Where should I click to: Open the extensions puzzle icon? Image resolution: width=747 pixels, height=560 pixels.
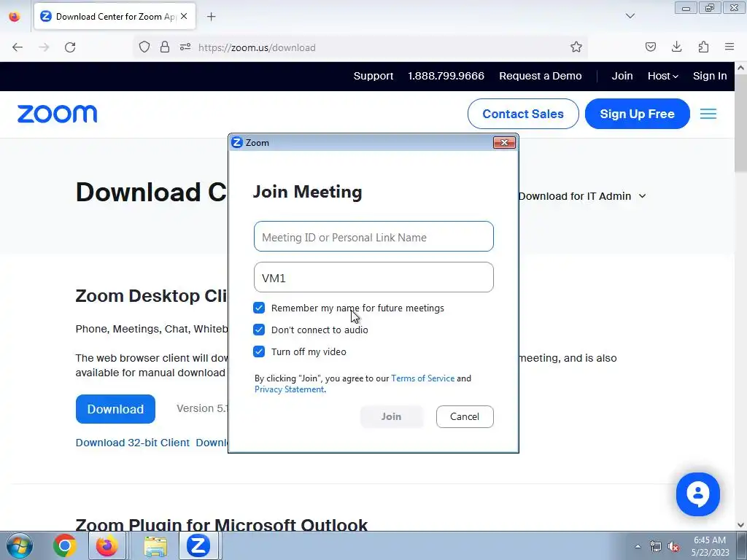pos(703,47)
